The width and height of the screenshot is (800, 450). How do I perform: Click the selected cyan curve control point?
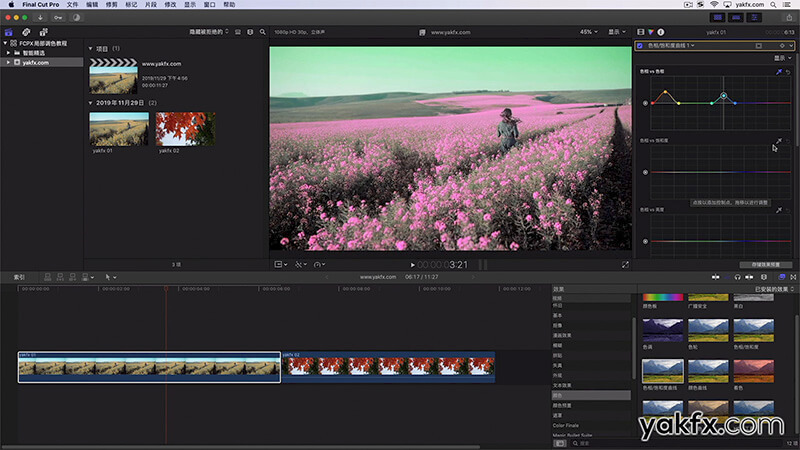tap(723, 95)
